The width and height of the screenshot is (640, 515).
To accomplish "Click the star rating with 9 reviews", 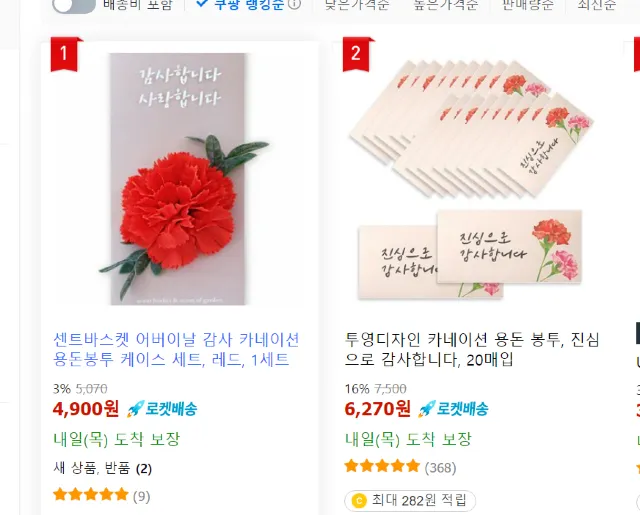I will 102,495.
